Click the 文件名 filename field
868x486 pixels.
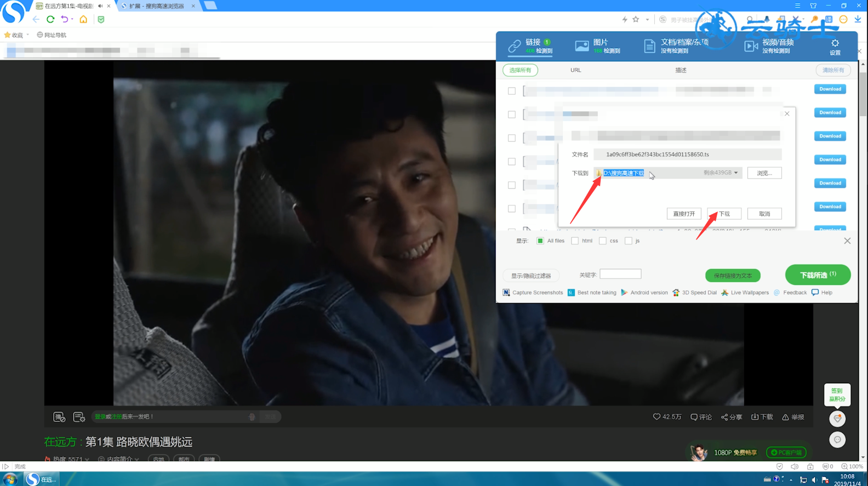pos(688,155)
